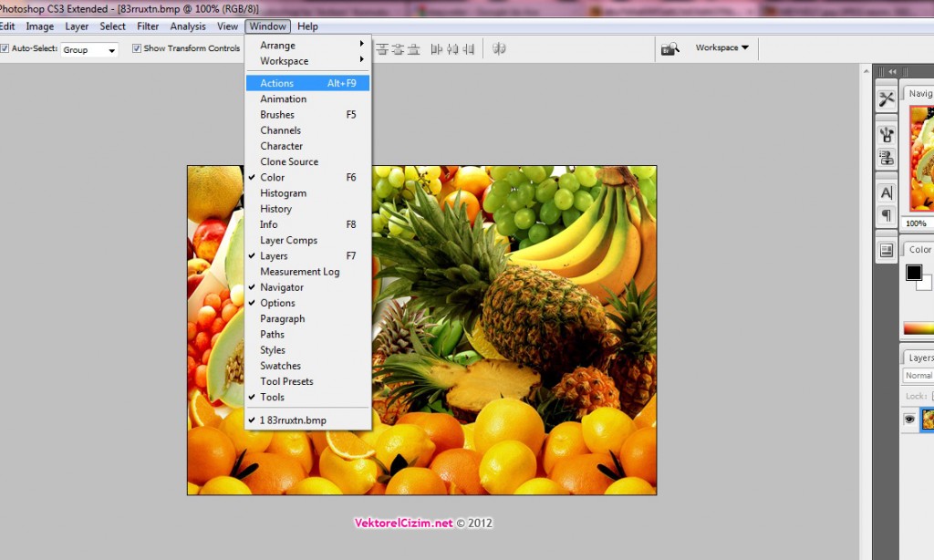934x560 pixels.
Task: Open the Auto-Select Group dropdown
Action: click(x=89, y=50)
